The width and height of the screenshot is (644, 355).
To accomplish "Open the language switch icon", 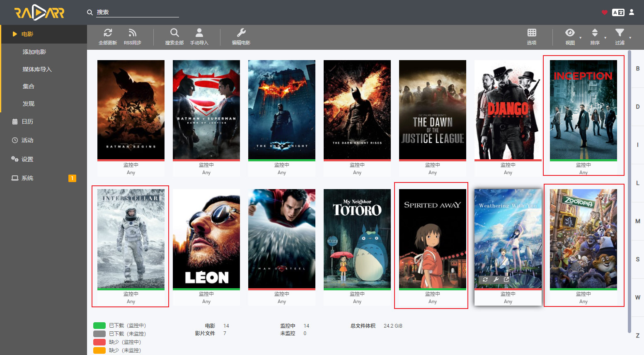I will [618, 12].
